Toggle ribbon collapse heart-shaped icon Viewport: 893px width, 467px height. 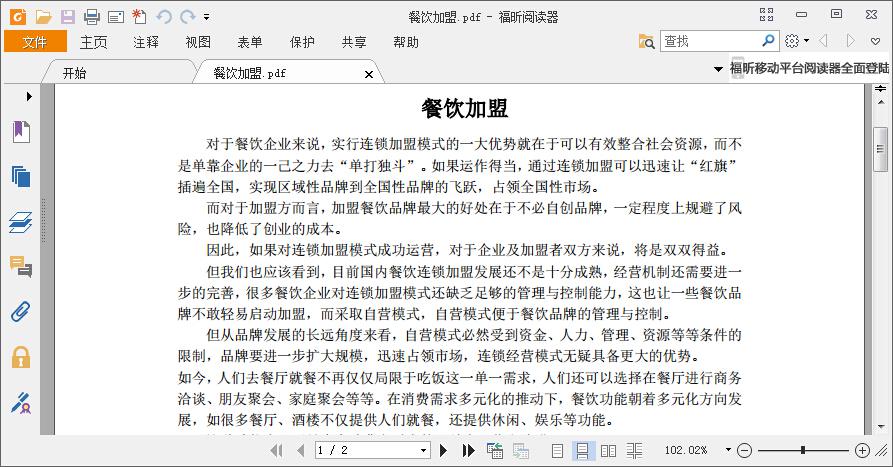(875, 41)
